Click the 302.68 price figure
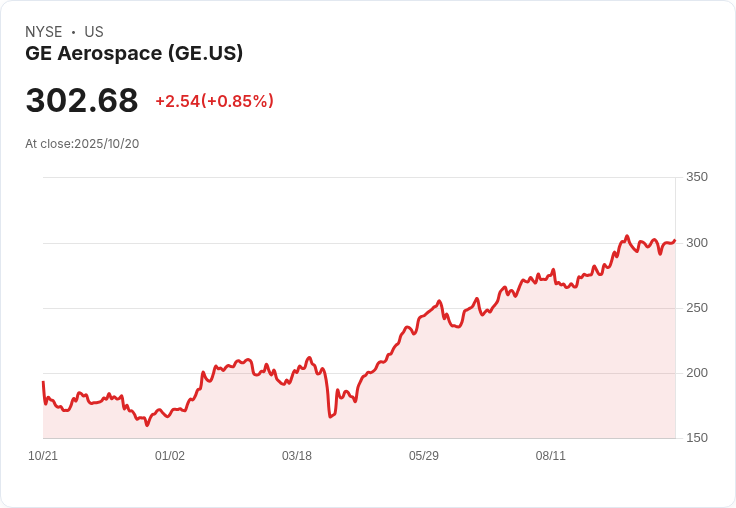Screen dimensions: 736x508 click(x=82, y=100)
